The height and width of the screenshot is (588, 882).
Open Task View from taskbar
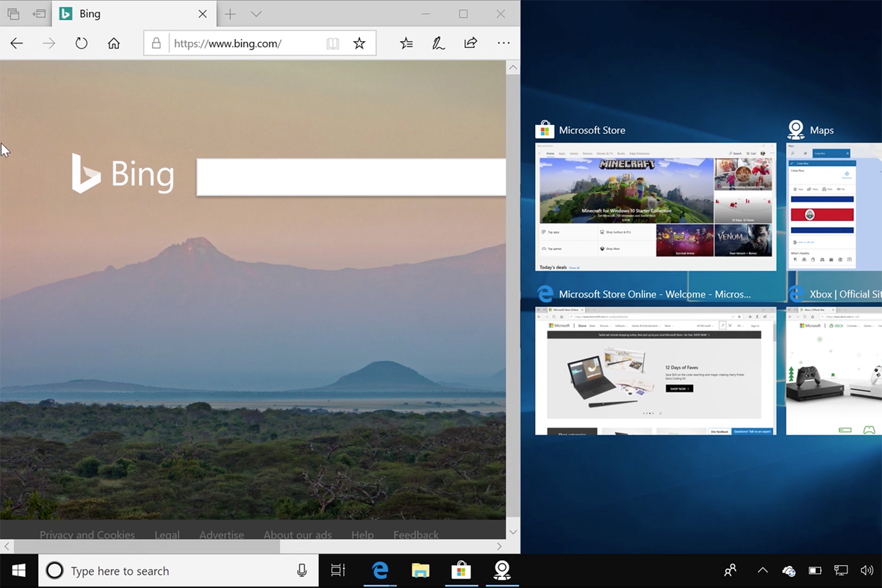[x=338, y=571]
